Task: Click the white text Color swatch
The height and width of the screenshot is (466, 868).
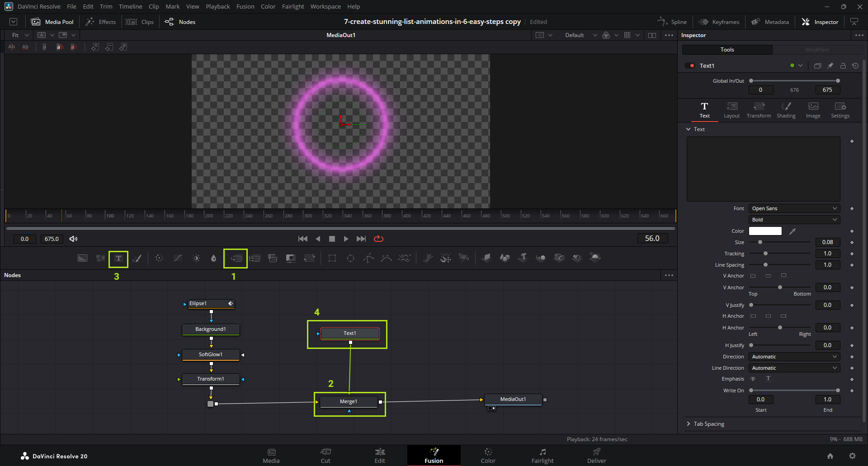Action: [x=765, y=231]
